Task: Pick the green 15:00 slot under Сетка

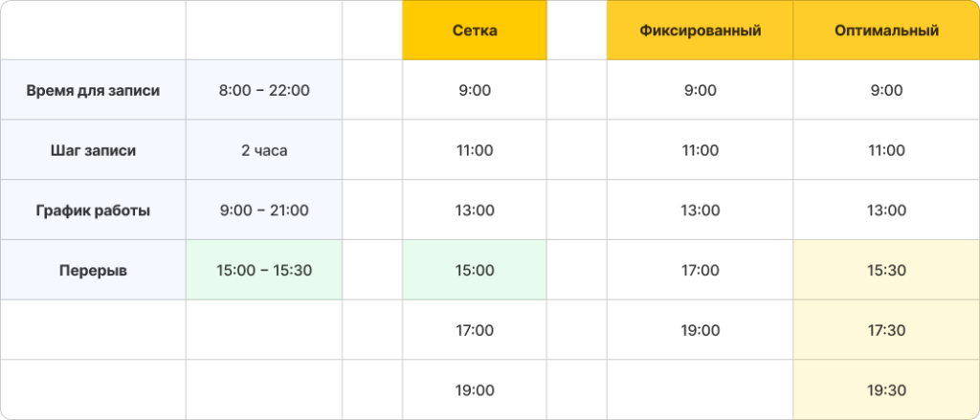Action: (x=474, y=271)
